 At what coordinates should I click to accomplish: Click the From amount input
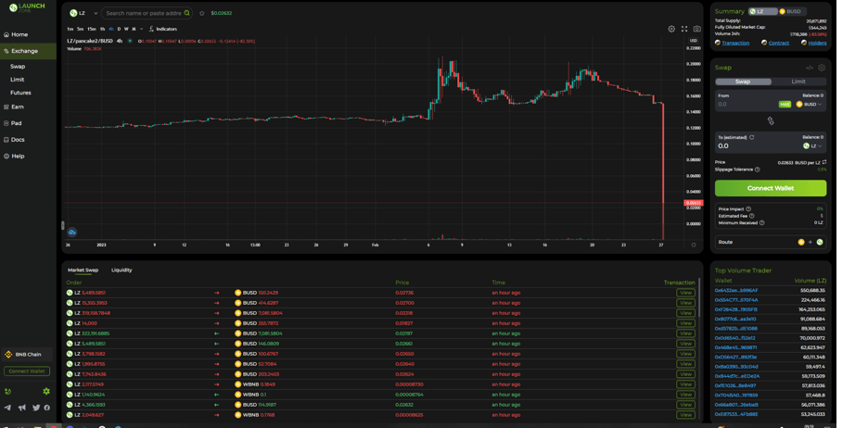745,104
